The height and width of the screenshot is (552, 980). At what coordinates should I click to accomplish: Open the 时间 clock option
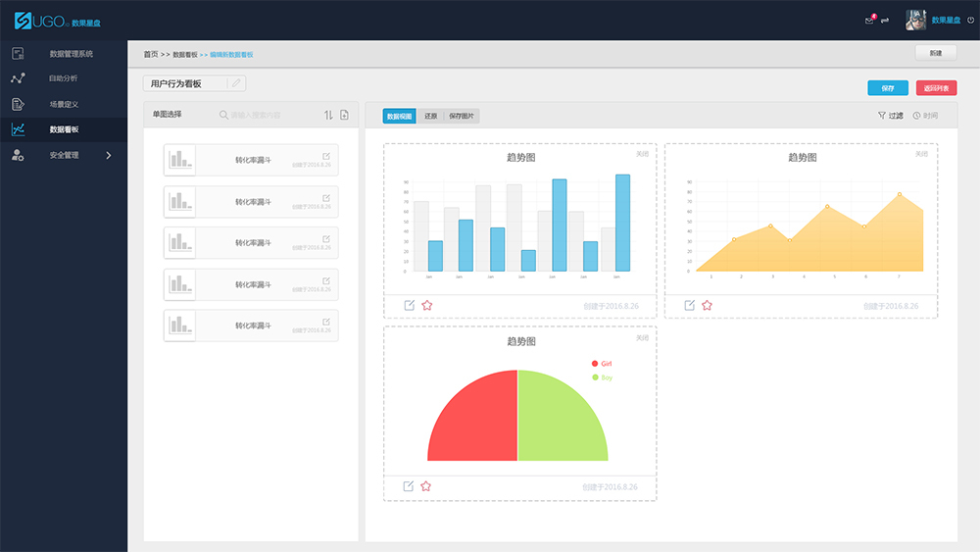pyautogui.click(x=926, y=115)
